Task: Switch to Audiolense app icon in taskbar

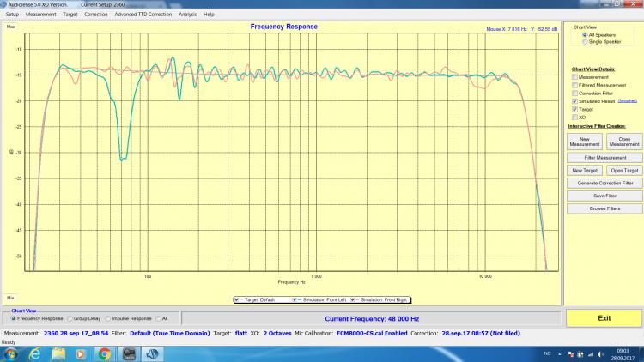Action: pos(152,353)
